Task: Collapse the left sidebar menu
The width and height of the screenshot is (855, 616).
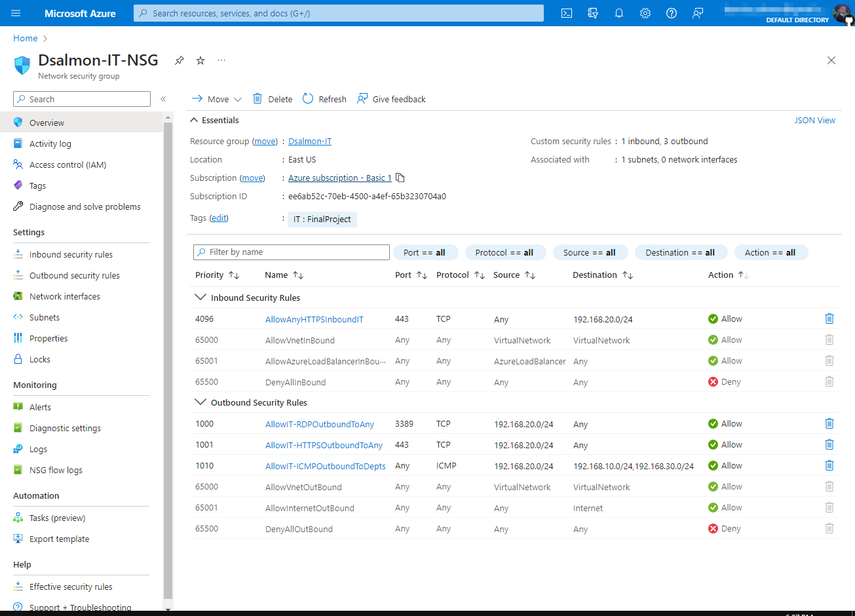Action: [x=163, y=99]
